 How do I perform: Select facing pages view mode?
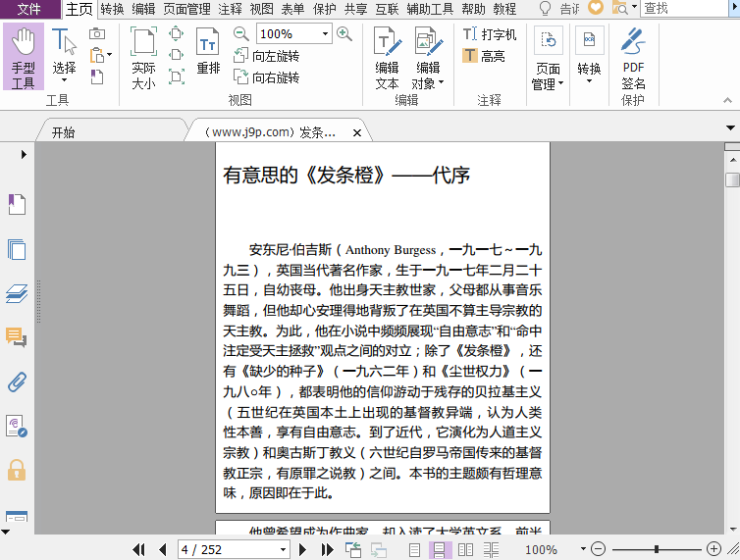point(465,549)
